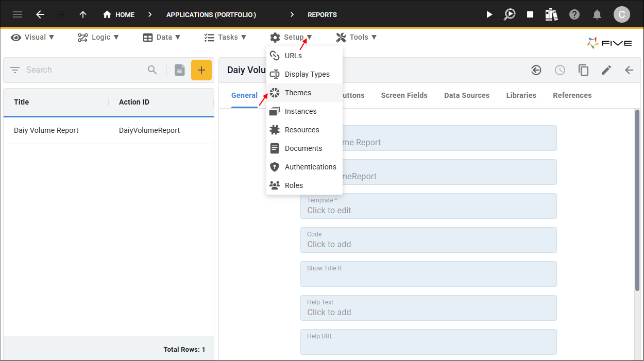The height and width of the screenshot is (361, 644).
Task: Select Display Types menu item
Action: click(304, 74)
